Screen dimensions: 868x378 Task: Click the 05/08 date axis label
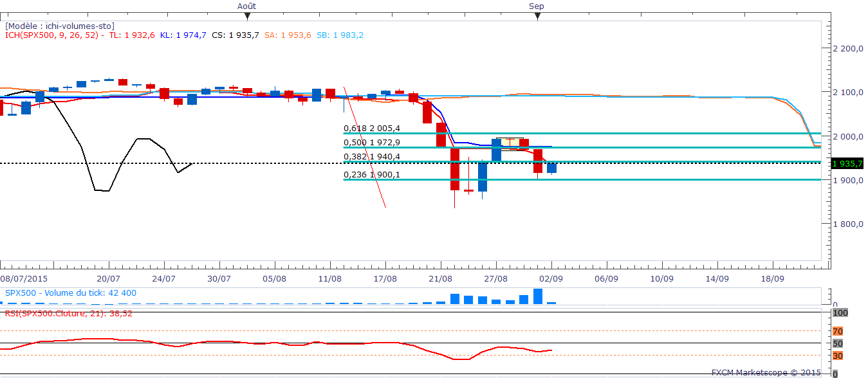click(x=275, y=279)
